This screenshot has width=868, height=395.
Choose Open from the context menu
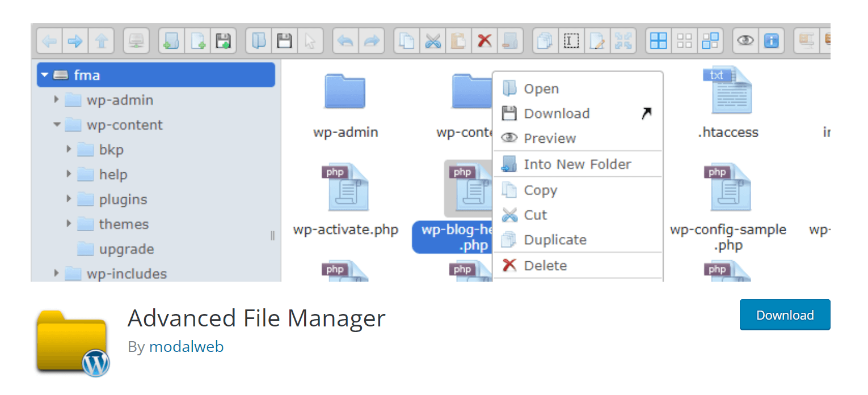pyautogui.click(x=578, y=89)
